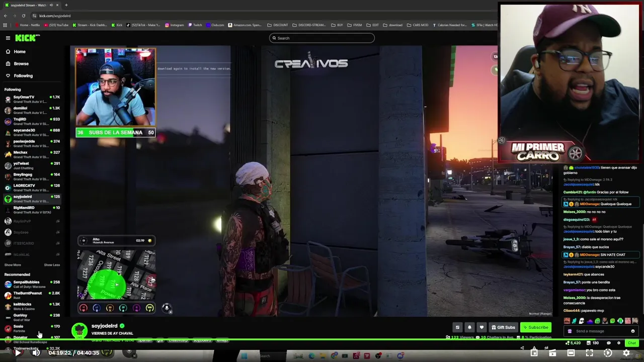Open LAGRECATV channel in sidebar
Image resolution: width=644 pixels, height=362 pixels.
[32, 188]
